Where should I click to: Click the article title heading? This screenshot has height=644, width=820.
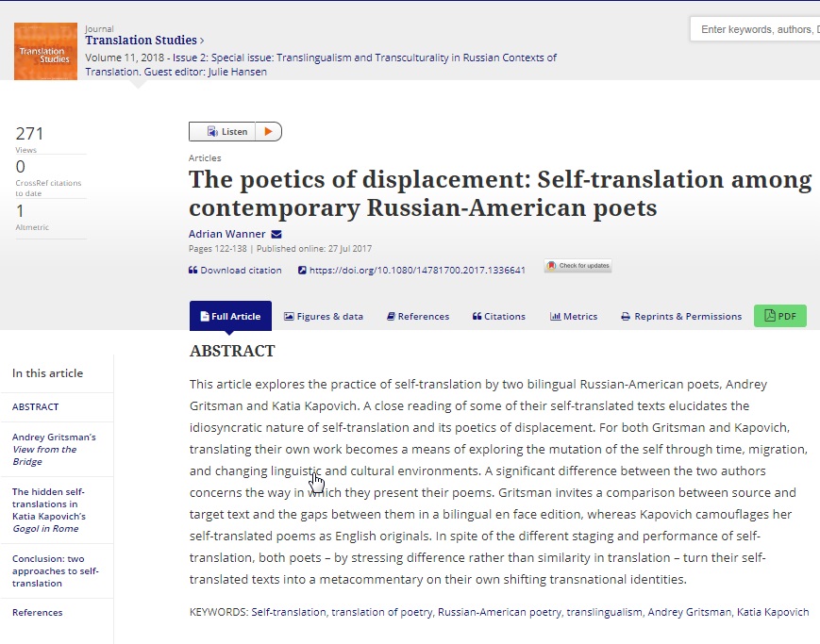[500, 193]
